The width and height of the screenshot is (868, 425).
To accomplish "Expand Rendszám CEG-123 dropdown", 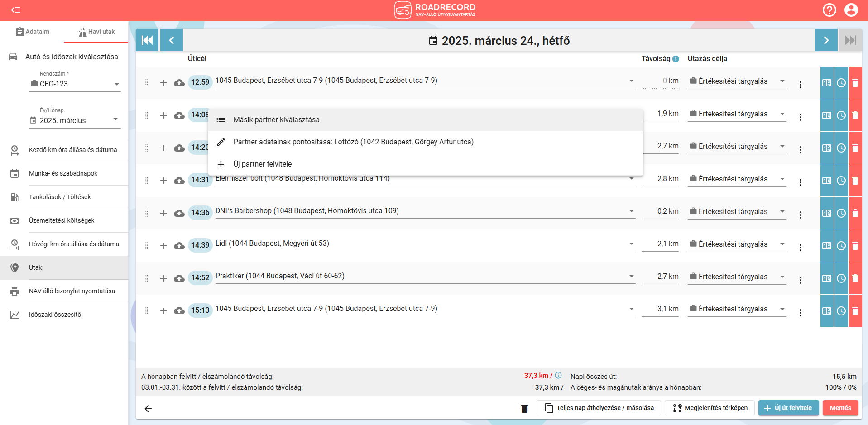I will [116, 84].
